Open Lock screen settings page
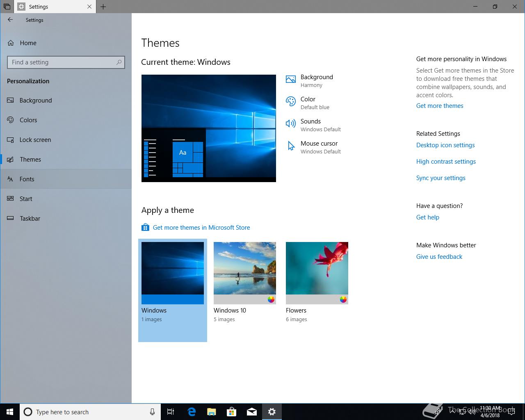Image resolution: width=525 pixels, height=420 pixels. click(x=66, y=140)
